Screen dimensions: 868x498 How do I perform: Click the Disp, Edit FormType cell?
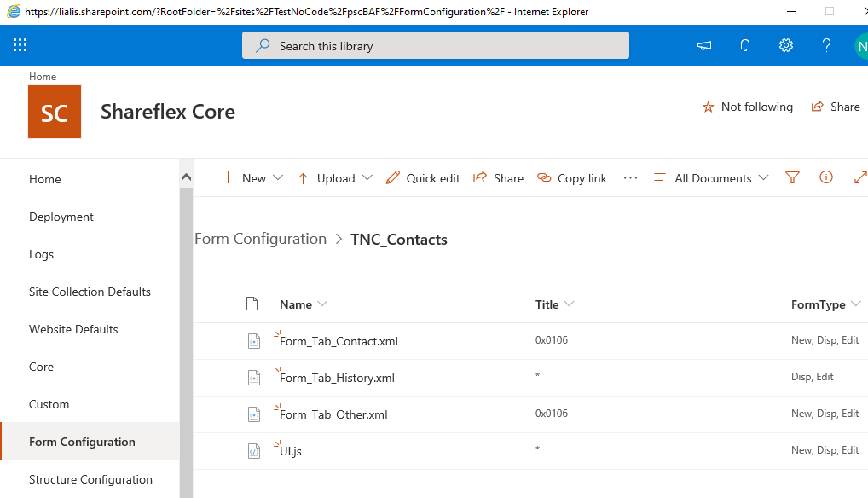(x=812, y=376)
